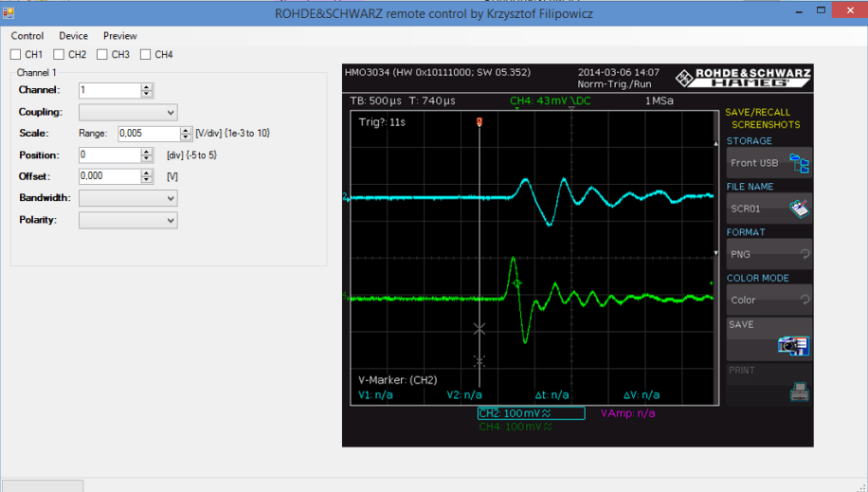The width and height of the screenshot is (868, 492).
Task: Click the Position spinner arrows
Action: click(x=147, y=155)
